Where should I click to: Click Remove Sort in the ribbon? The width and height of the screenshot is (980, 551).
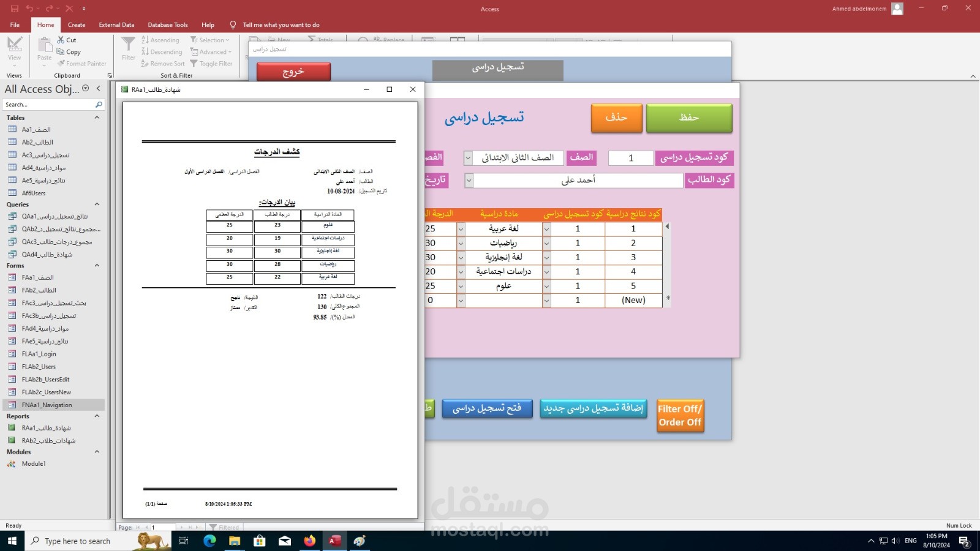[163, 64]
